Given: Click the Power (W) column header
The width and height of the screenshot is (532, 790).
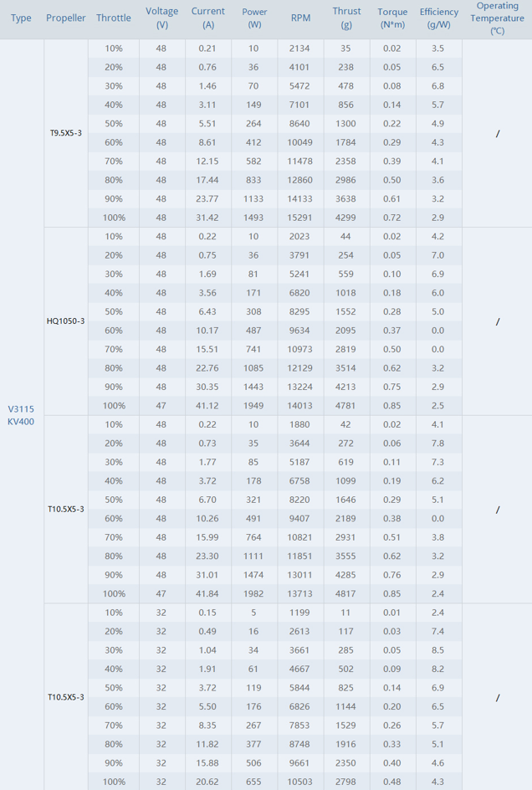Looking at the screenshot, I should (254, 18).
